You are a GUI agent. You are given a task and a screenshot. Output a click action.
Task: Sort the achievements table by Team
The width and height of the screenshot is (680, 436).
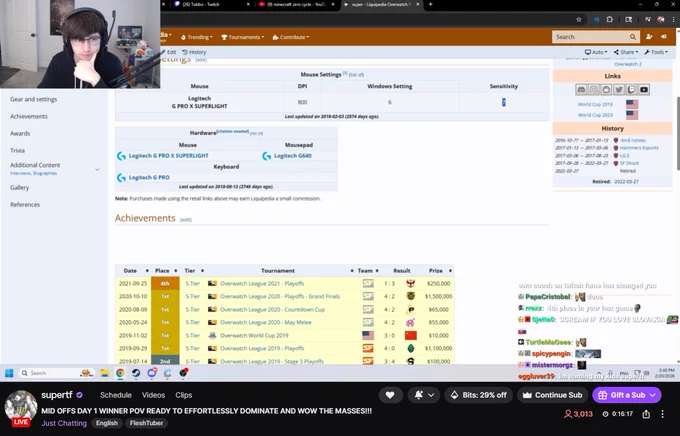coord(377,271)
